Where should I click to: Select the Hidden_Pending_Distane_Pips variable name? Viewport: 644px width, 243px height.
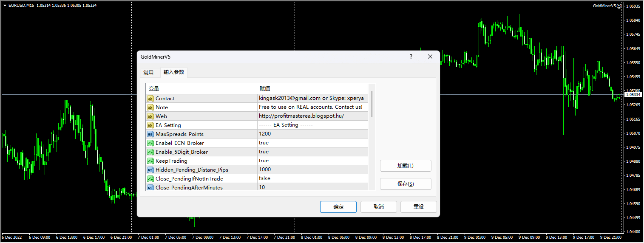pyautogui.click(x=192, y=170)
